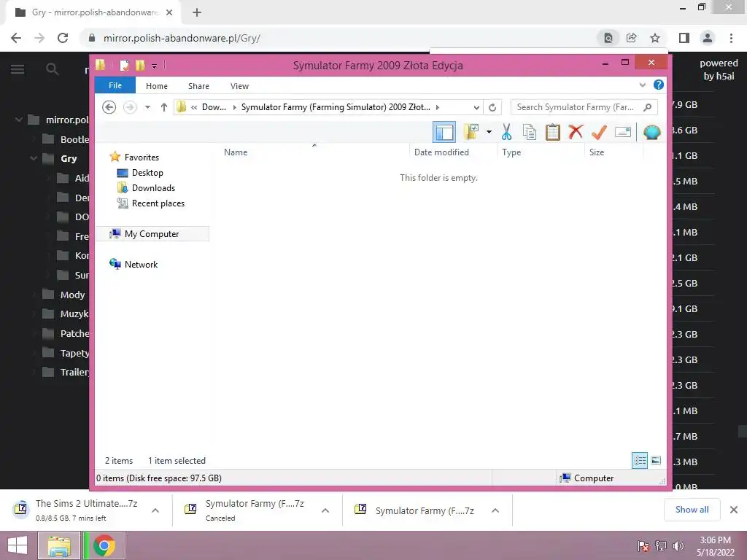Switch to the View ribbon tab
Screen dimensions: 747x560
239,86
